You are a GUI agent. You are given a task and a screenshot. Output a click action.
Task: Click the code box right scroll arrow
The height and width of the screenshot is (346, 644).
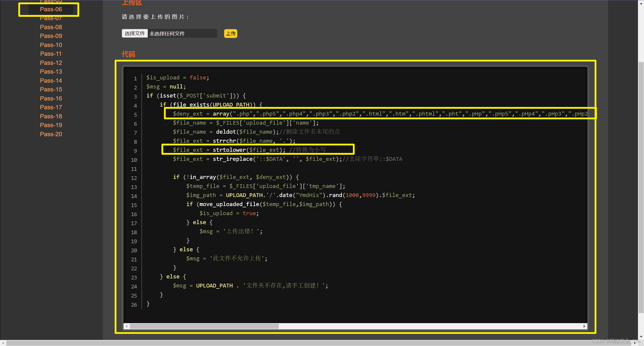584,326
